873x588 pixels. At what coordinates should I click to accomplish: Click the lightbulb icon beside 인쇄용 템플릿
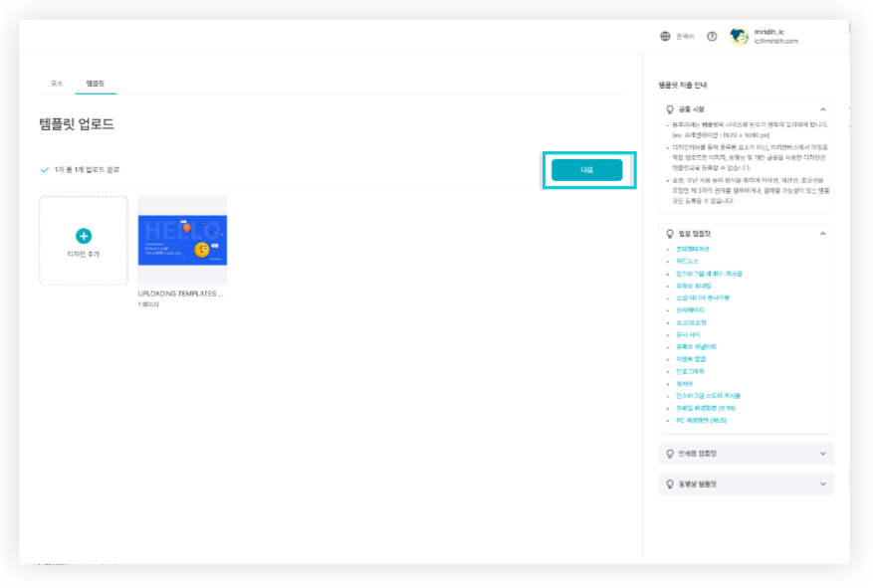click(668, 453)
